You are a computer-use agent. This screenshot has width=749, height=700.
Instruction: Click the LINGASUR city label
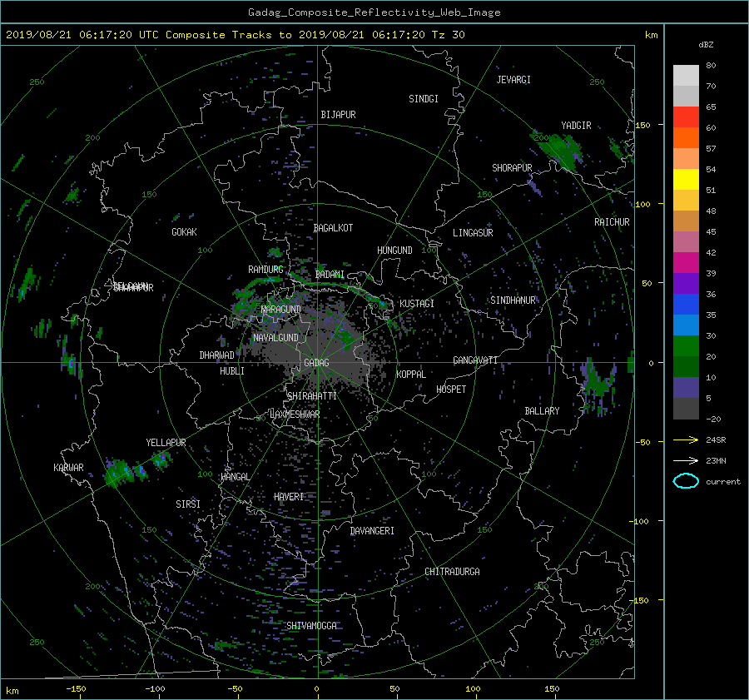point(473,233)
